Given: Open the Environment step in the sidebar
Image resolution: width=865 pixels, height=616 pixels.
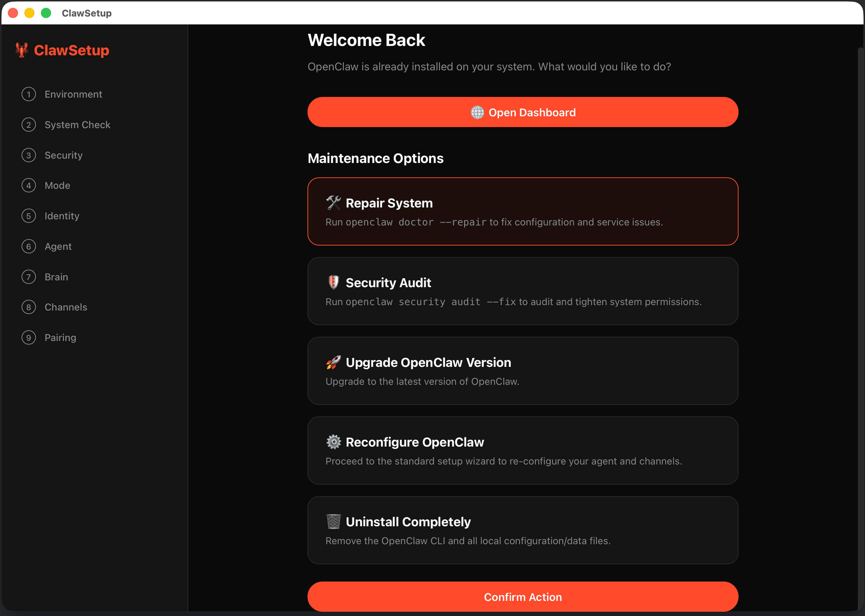Looking at the screenshot, I should (73, 94).
